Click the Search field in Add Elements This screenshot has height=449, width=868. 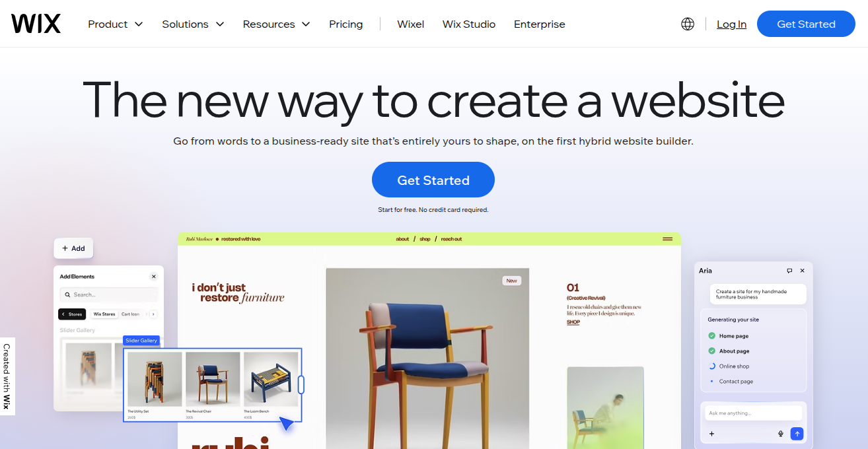click(x=109, y=294)
